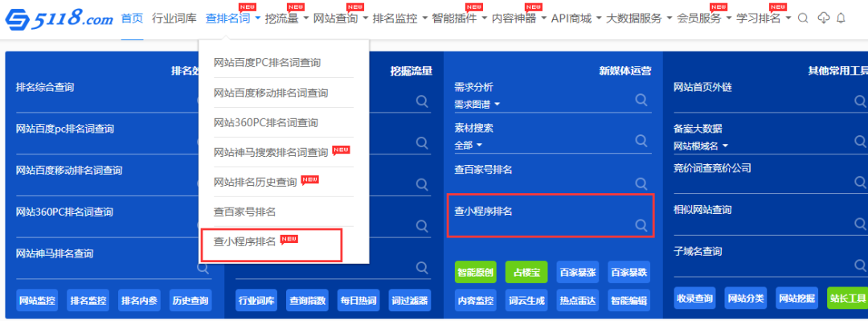Click search icon beside 素材搜索
Image resolution: width=868 pixels, height=321 pixels.
click(x=641, y=141)
